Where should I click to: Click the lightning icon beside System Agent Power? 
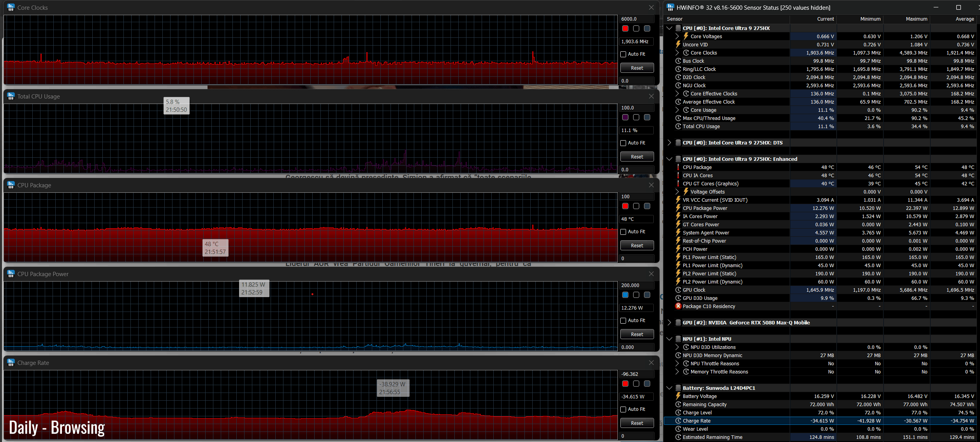pos(678,232)
